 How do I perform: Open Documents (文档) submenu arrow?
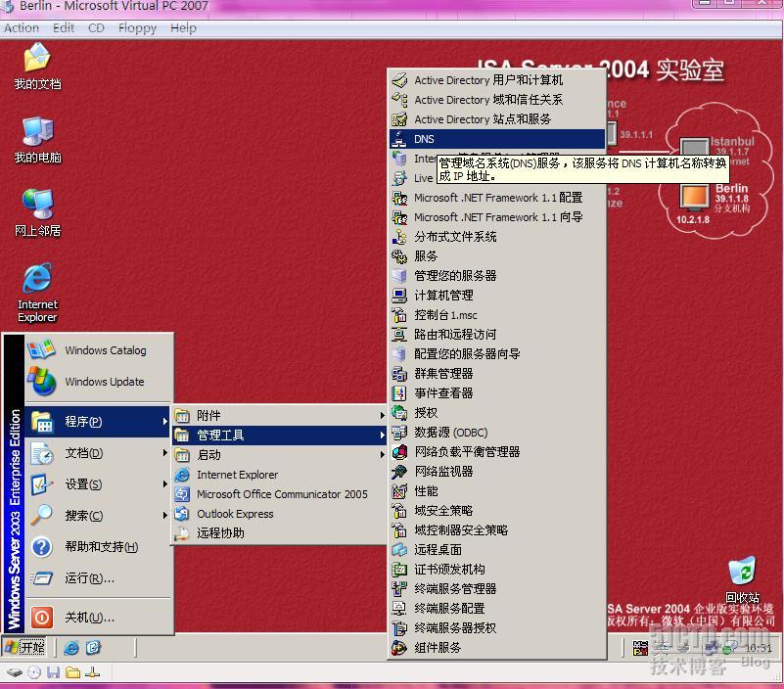click(165, 453)
